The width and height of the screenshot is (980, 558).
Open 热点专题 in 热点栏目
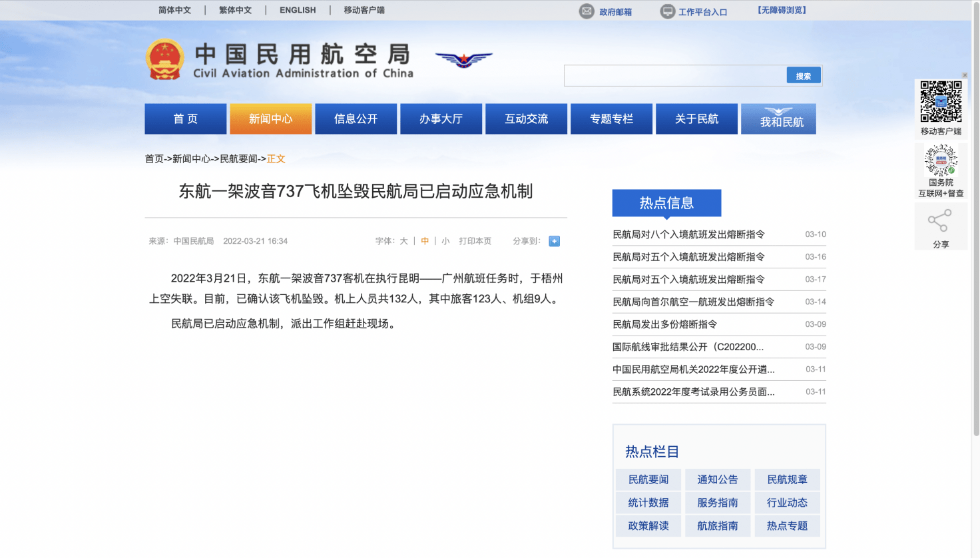[x=787, y=526]
